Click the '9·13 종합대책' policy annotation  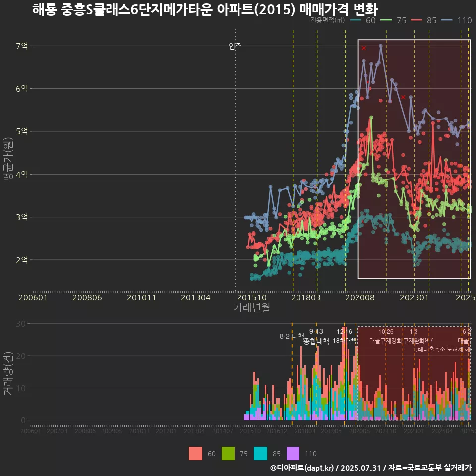click(x=316, y=336)
